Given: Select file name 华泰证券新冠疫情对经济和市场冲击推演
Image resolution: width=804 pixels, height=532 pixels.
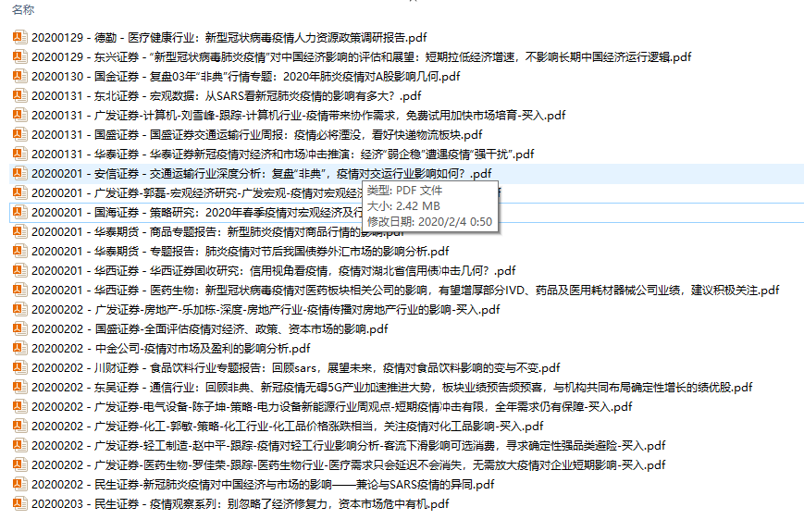Looking at the screenshot, I should (282, 155).
